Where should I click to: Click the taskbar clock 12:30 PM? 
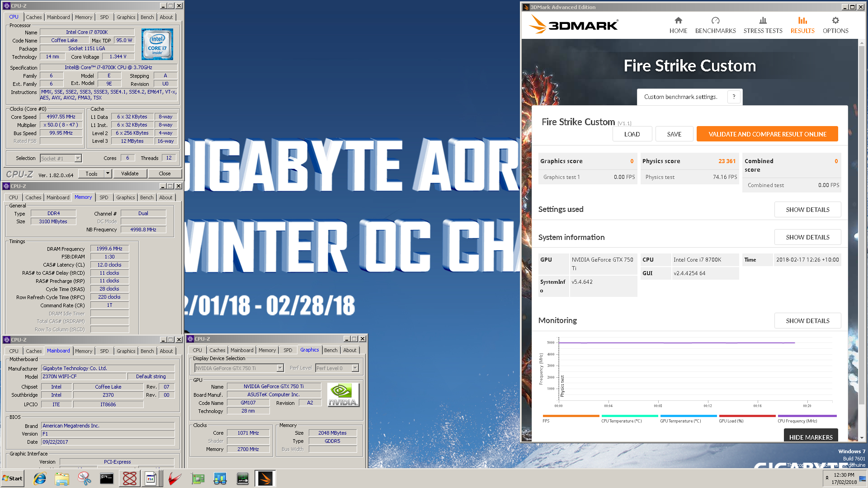pyautogui.click(x=844, y=475)
